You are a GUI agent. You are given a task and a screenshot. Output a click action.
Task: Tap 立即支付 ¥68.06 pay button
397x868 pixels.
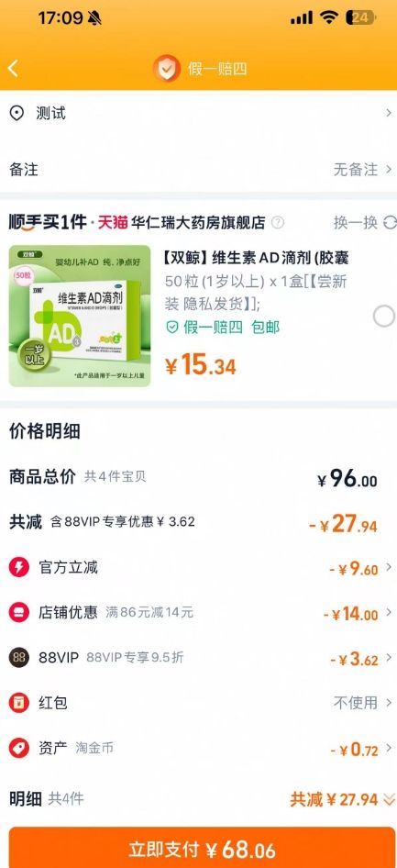pyautogui.click(x=202, y=849)
